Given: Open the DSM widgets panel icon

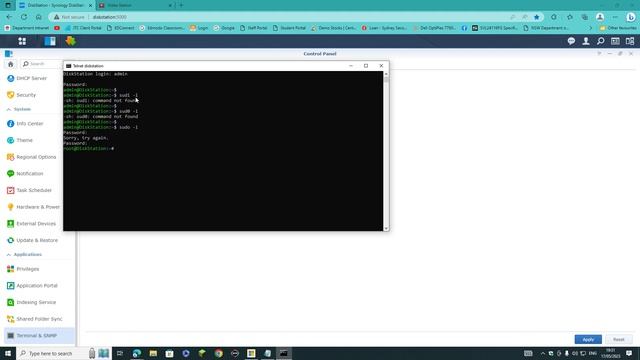Looking at the screenshot, I should click(615, 41).
